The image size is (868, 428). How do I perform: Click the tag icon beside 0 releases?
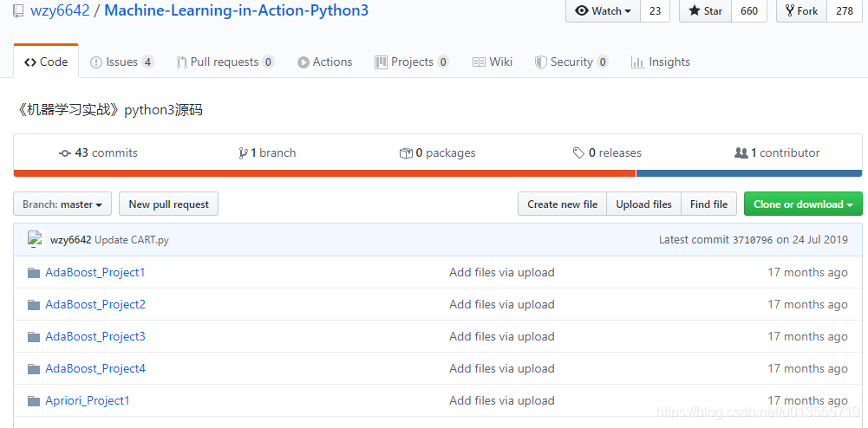[x=578, y=153]
